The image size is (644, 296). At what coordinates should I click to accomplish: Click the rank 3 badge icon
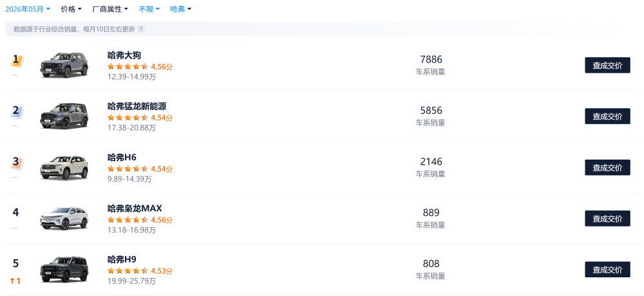pos(17,163)
